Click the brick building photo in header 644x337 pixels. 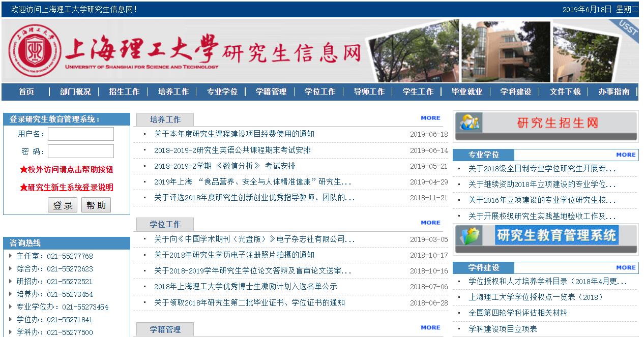506,52
